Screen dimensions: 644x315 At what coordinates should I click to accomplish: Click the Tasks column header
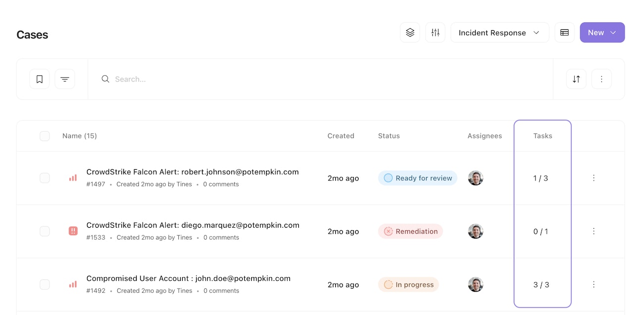pyautogui.click(x=542, y=136)
